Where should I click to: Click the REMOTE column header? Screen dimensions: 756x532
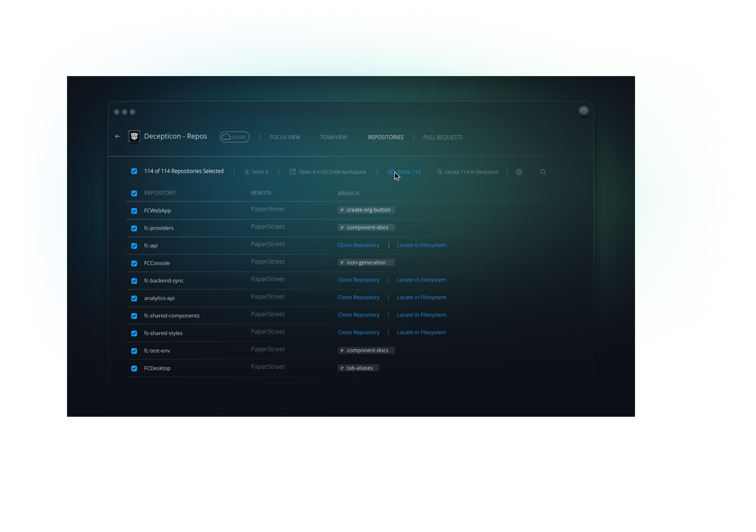[261, 193]
